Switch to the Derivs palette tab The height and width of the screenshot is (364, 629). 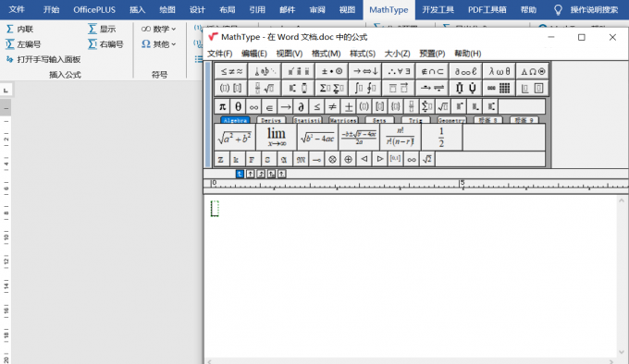[271, 120]
